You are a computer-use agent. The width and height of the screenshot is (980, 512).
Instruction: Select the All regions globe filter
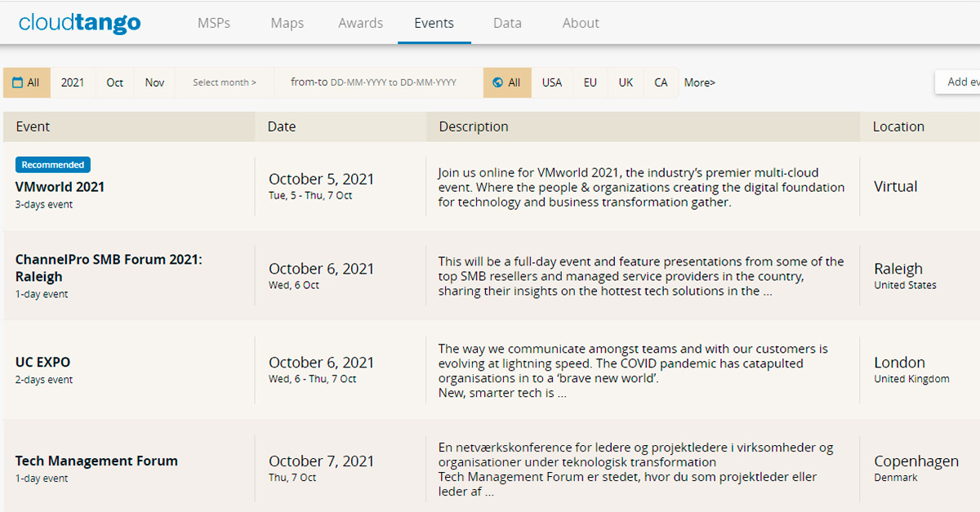[507, 82]
